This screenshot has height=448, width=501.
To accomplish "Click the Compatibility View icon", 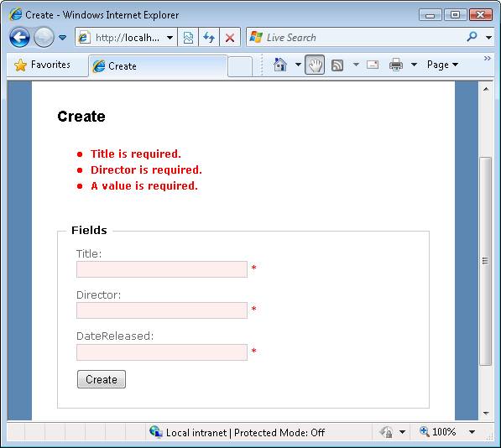I will click(x=188, y=38).
